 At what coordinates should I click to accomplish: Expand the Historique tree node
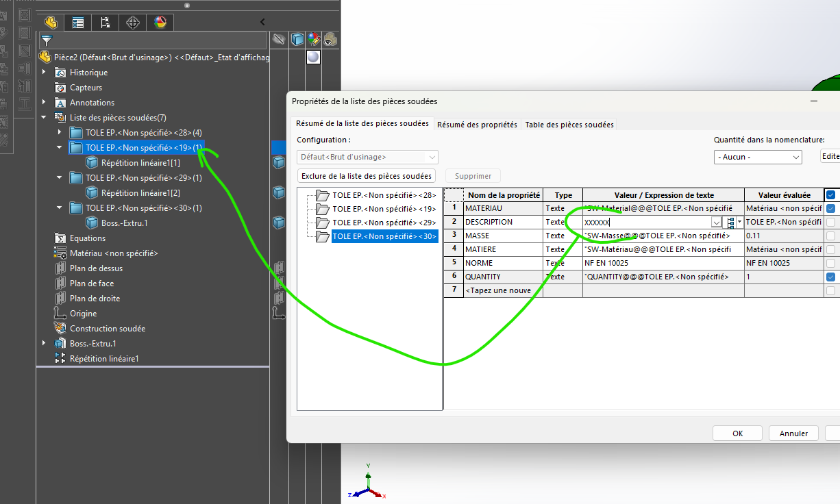click(45, 73)
